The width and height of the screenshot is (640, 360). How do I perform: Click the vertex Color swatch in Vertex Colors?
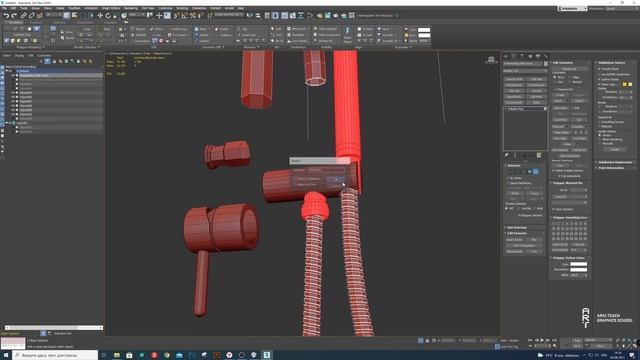click(578, 264)
